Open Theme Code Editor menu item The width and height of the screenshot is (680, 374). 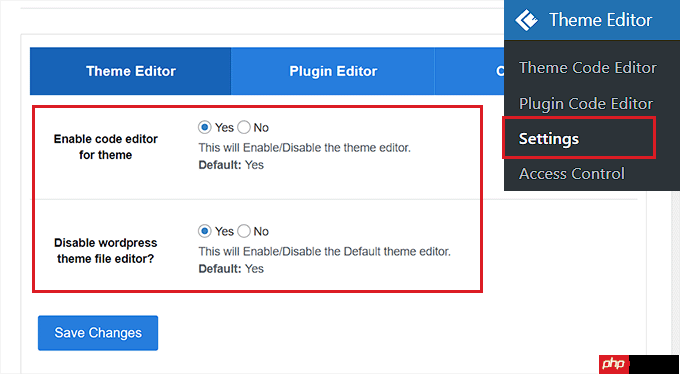click(x=588, y=68)
